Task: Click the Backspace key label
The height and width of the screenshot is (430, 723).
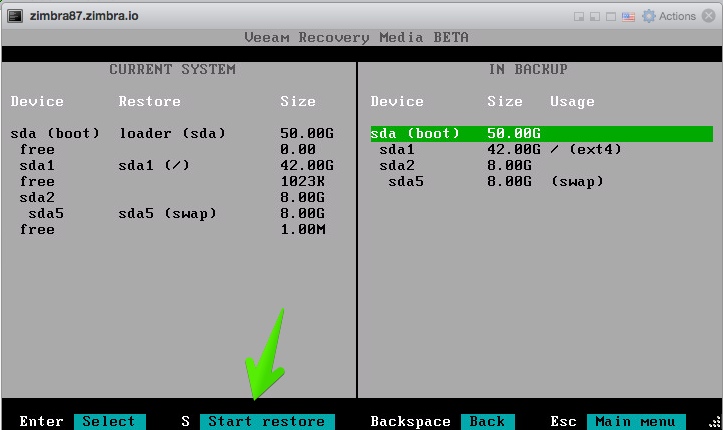Action: (410, 421)
